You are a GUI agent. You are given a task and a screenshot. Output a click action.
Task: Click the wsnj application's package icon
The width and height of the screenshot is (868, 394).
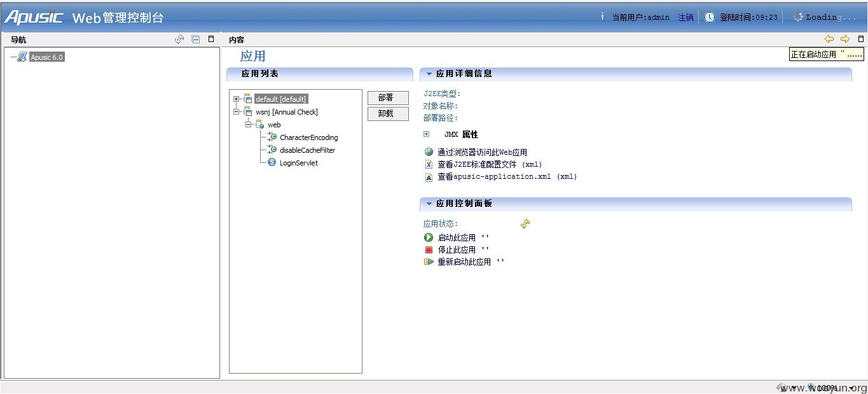pyautogui.click(x=248, y=112)
